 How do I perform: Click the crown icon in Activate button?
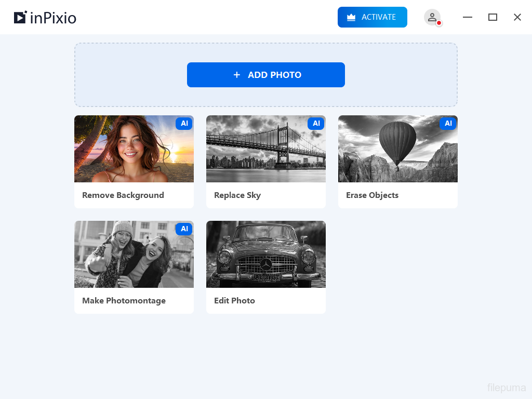(351, 17)
